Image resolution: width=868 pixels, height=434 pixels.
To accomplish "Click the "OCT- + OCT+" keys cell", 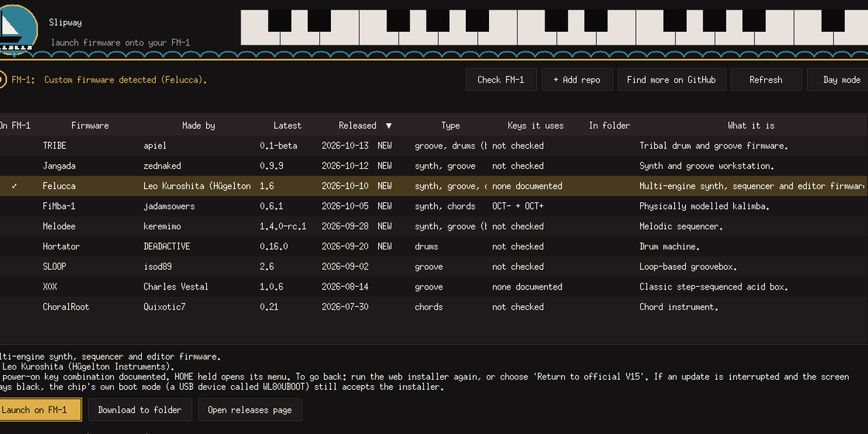I will pyautogui.click(x=518, y=206).
